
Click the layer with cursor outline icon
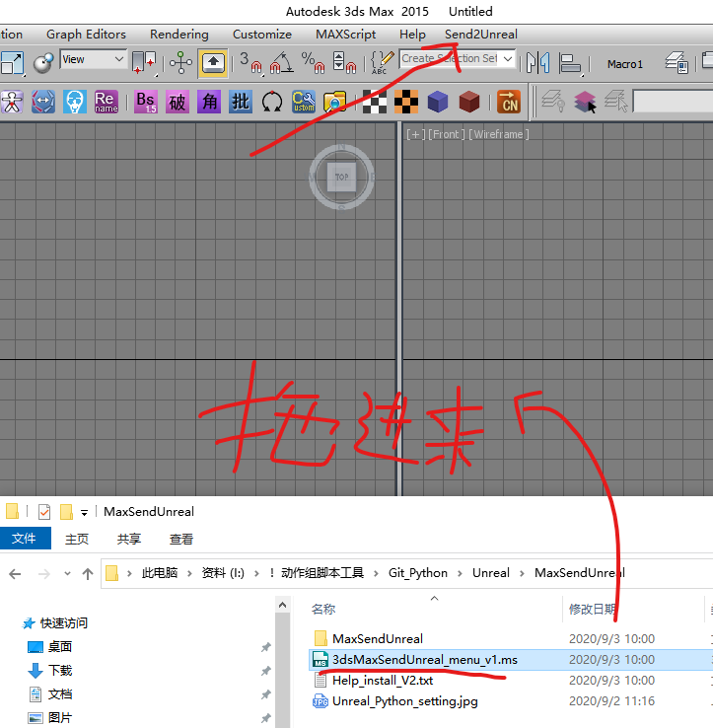coord(616,101)
